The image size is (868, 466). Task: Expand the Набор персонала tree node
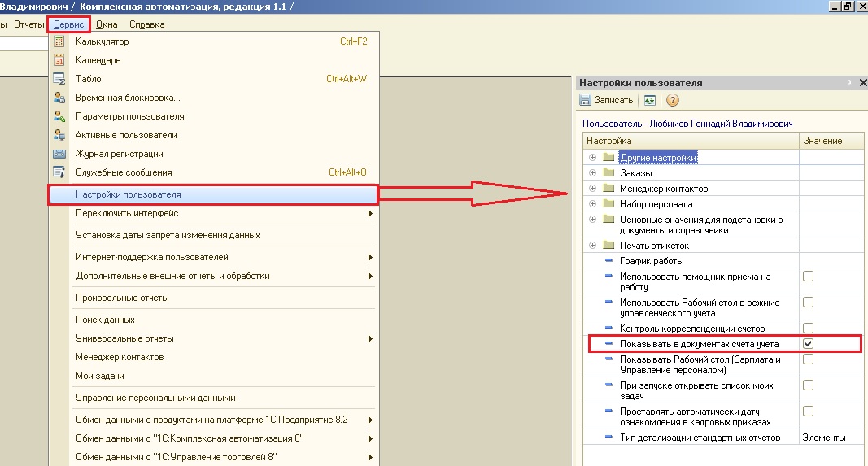[592, 203]
